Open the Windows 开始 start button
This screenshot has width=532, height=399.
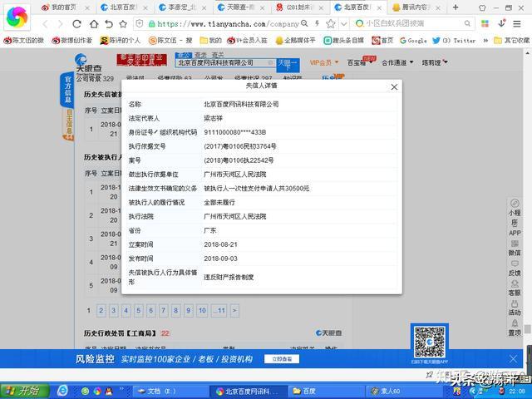[x=24, y=391]
